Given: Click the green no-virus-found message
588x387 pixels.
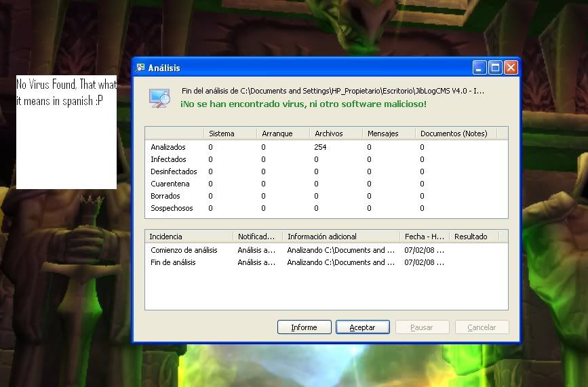Looking at the screenshot, I should (303, 104).
